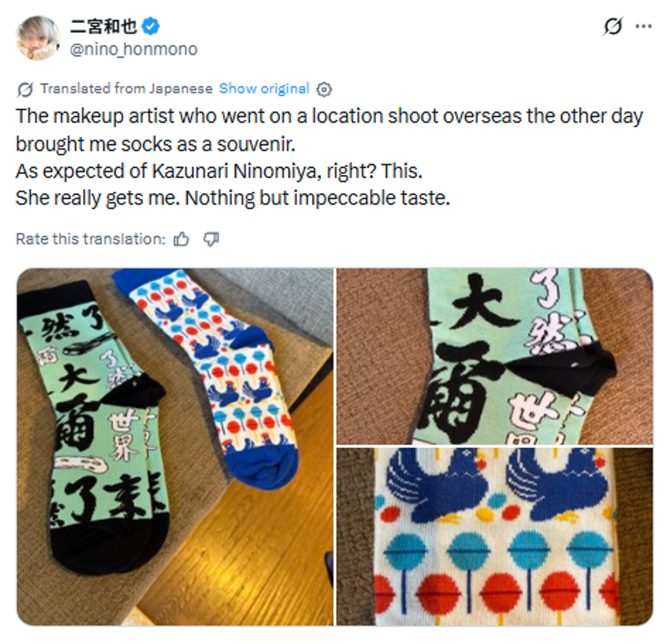Screen dimensions: 667x644
Task: Click the display name 二宮和也
Action: (103, 27)
